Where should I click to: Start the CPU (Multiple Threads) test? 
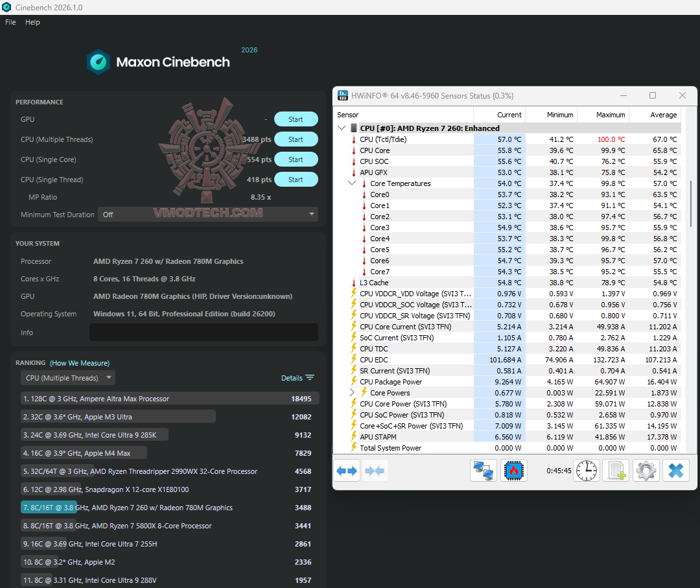point(296,139)
